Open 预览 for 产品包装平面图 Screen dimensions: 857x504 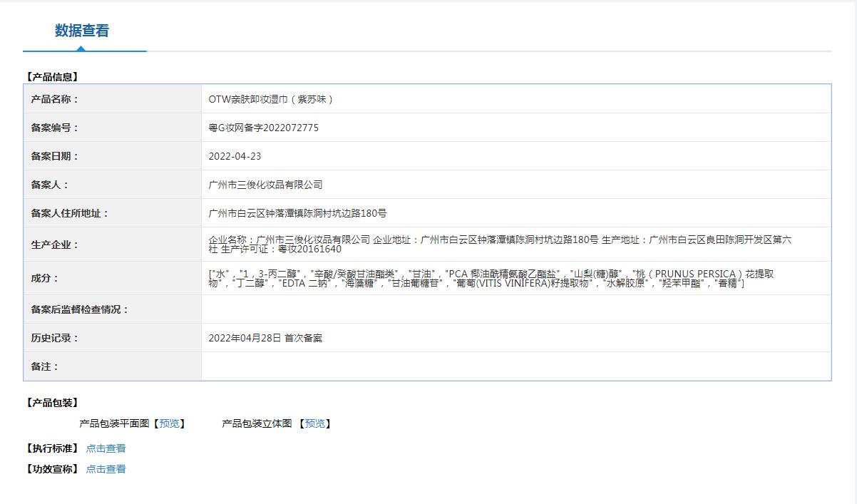[x=170, y=423]
